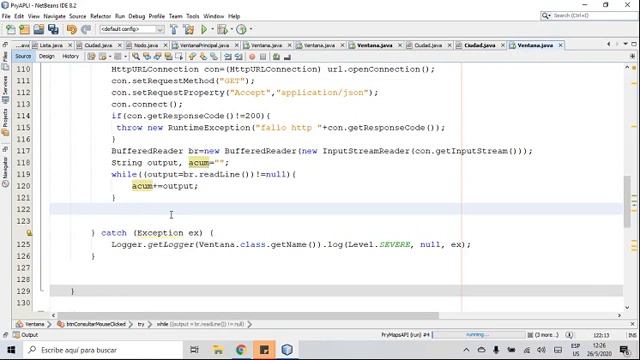Click the Previous Bookmark icon
Image resolution: width=640 pixels, height=360 pixels.
tap(192, 56)
